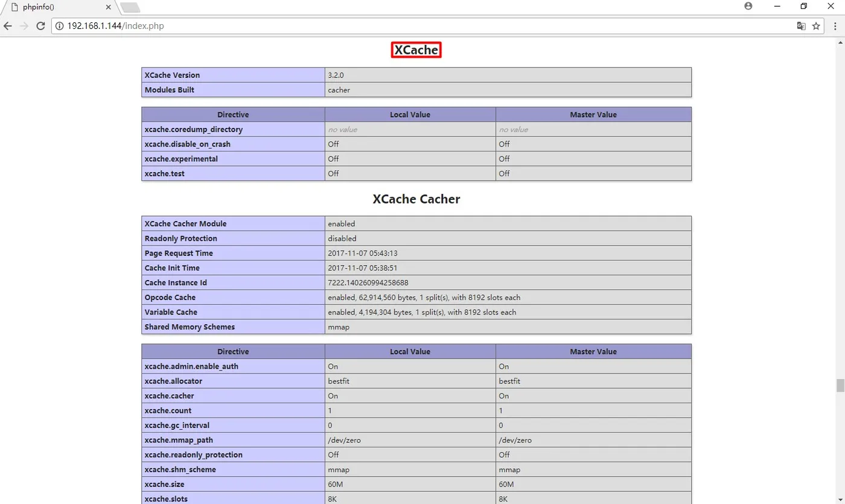The width and height of the screenshot is (845, 504).
Task: Open a new browser tab
Action: tap(130, 7)
